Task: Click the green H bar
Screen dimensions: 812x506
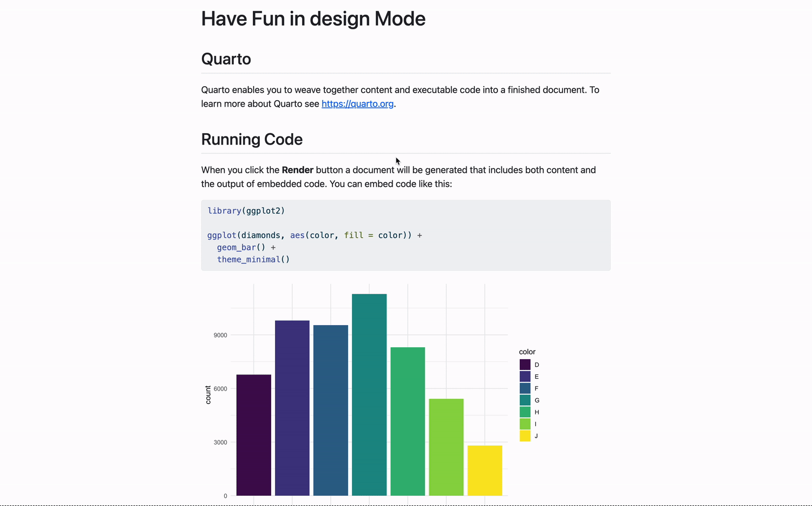Action: click(408, 421)
